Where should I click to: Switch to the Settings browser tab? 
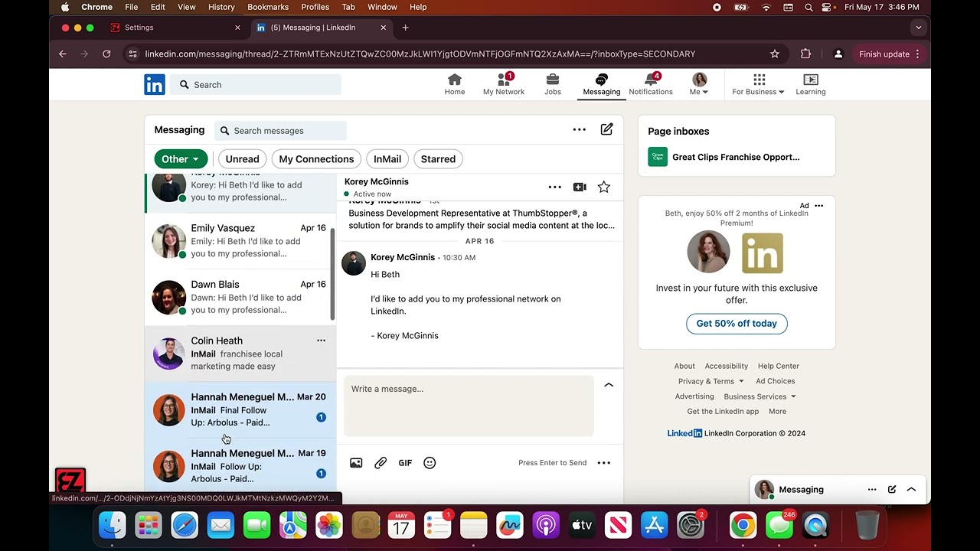(x=175, y=28)
